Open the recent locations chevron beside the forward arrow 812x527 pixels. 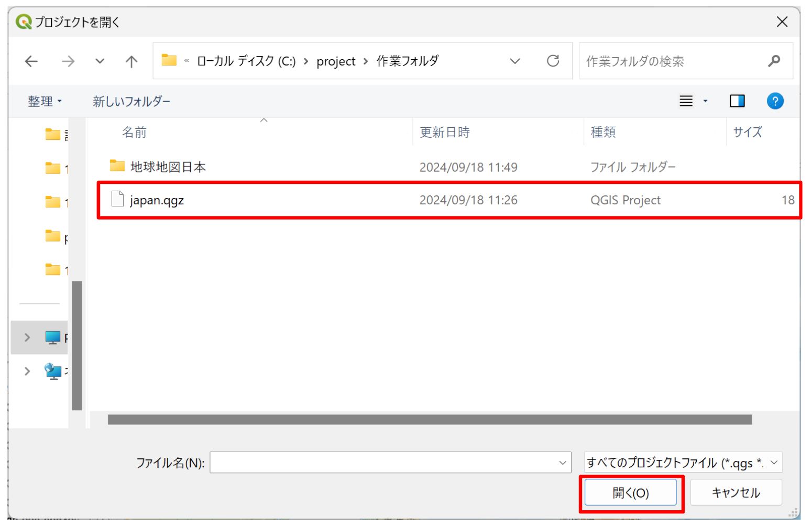[100, 61]
